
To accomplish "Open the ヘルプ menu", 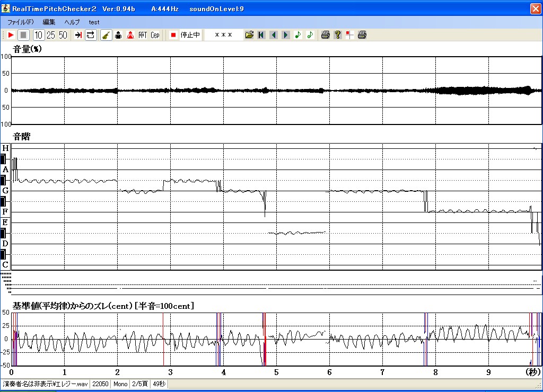I will click(72, 22).
